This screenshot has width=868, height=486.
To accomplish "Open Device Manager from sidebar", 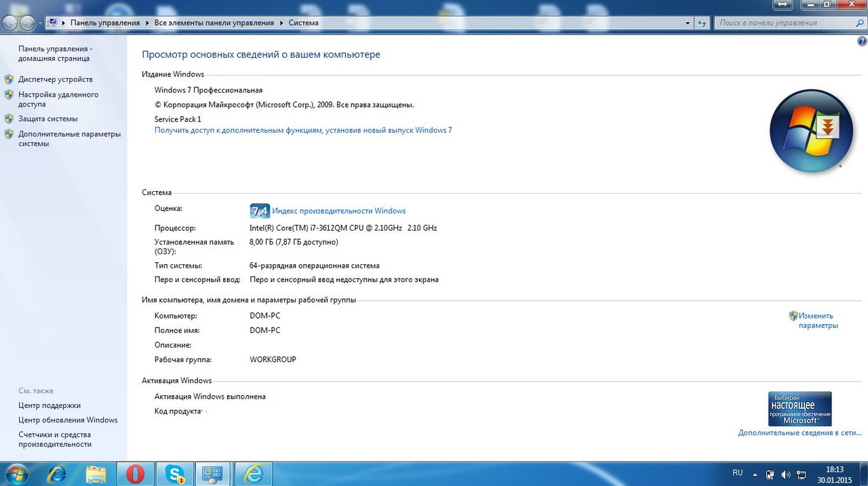I will click(x=56, y=79).
